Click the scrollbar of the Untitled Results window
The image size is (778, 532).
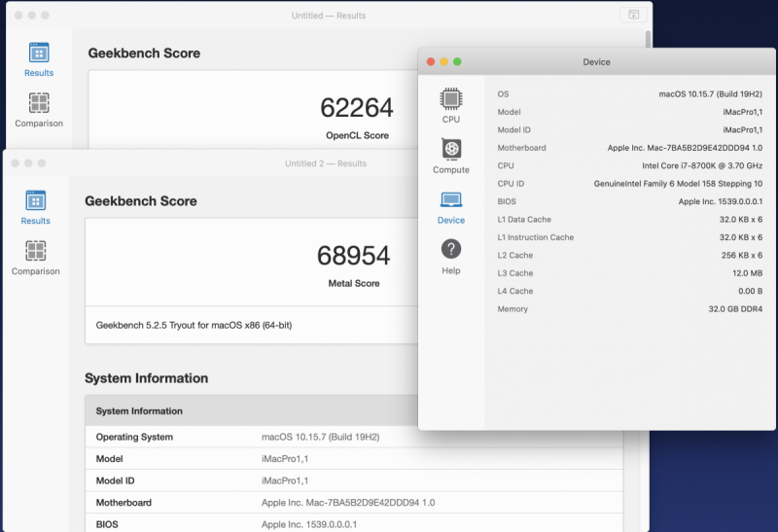point(648,39)
